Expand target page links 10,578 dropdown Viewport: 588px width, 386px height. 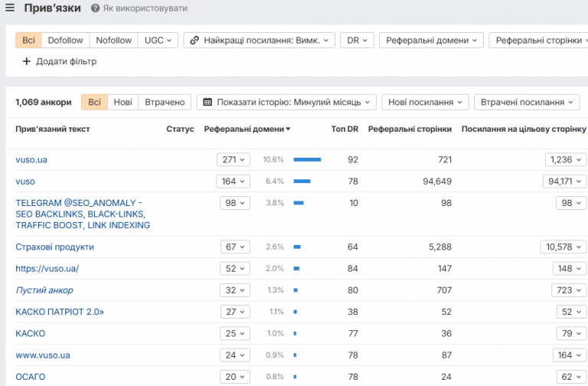click(563, 247)
